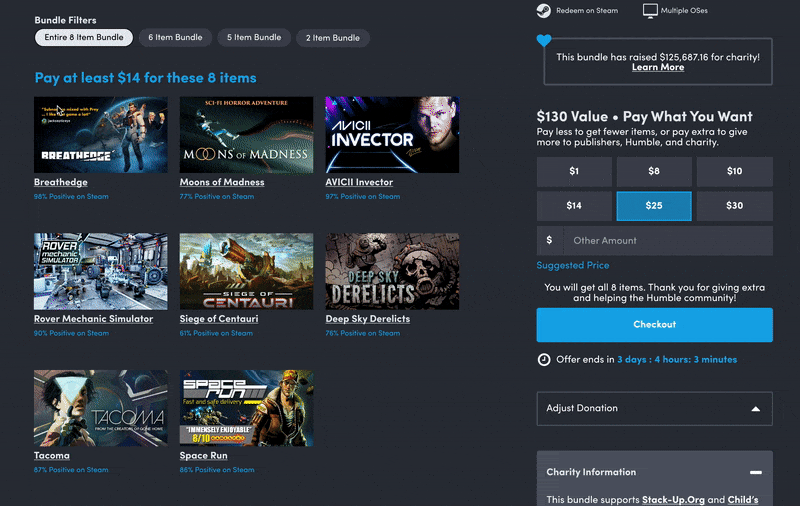Image resolution: width=800 pixels, height=506 pixels.
Task: Click the Deep Sky Derelicts title link
Action: (x=368, y=319)
